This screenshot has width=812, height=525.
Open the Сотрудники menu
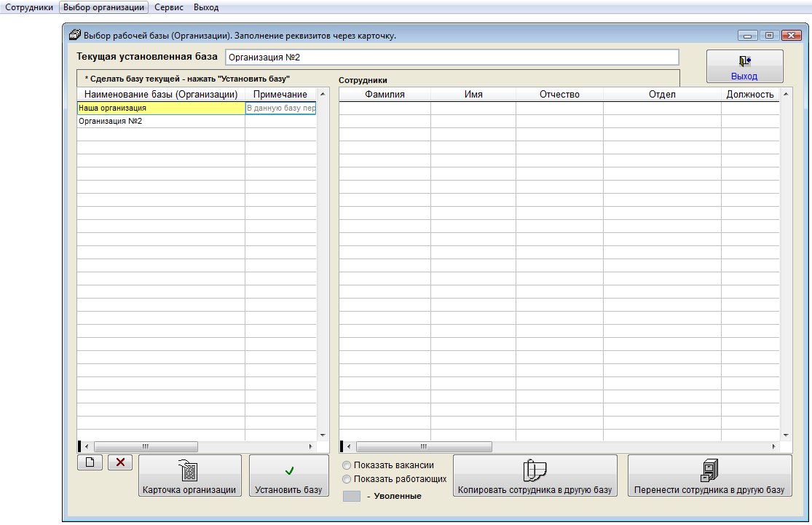pos(29,7)
